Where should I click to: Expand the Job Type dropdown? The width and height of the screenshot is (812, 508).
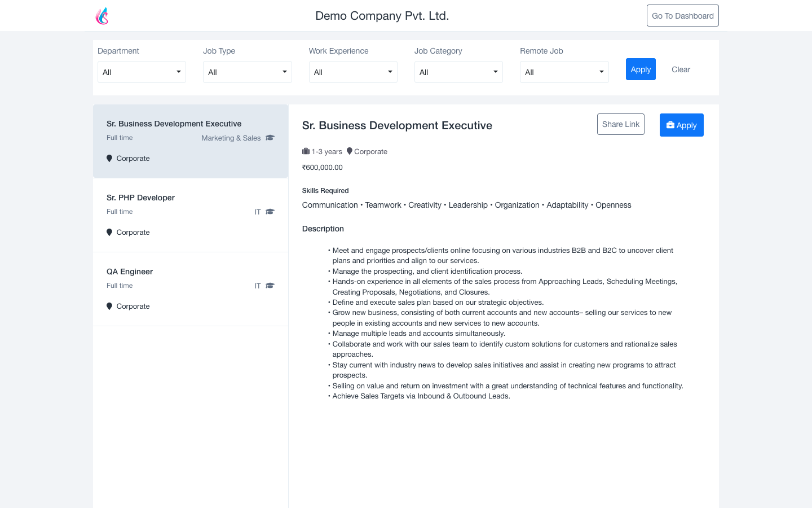[x=247, y=72]
